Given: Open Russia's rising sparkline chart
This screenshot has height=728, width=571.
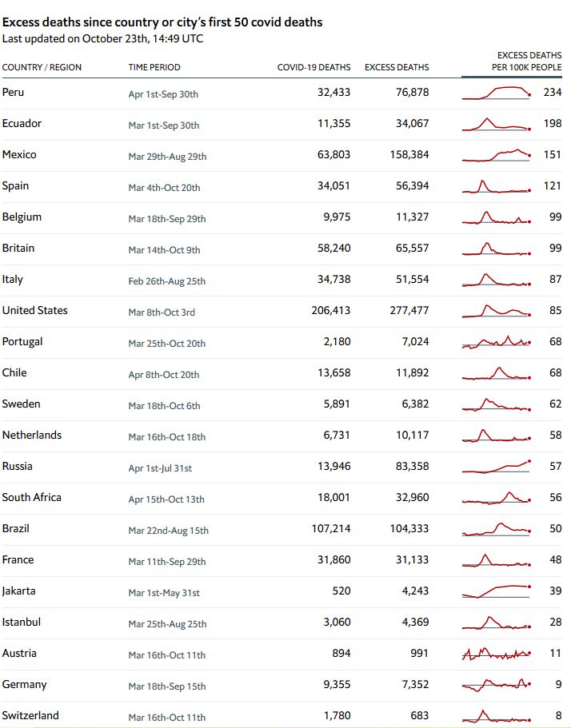Looking at the screenshot, I should point(496,467).
